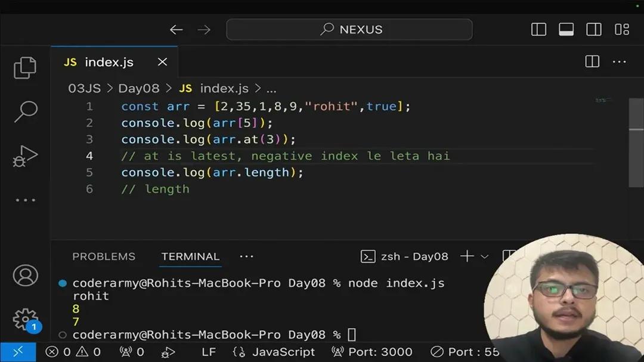
Task: Create a new terminal with plus
Action: click(x=466, y=256)
